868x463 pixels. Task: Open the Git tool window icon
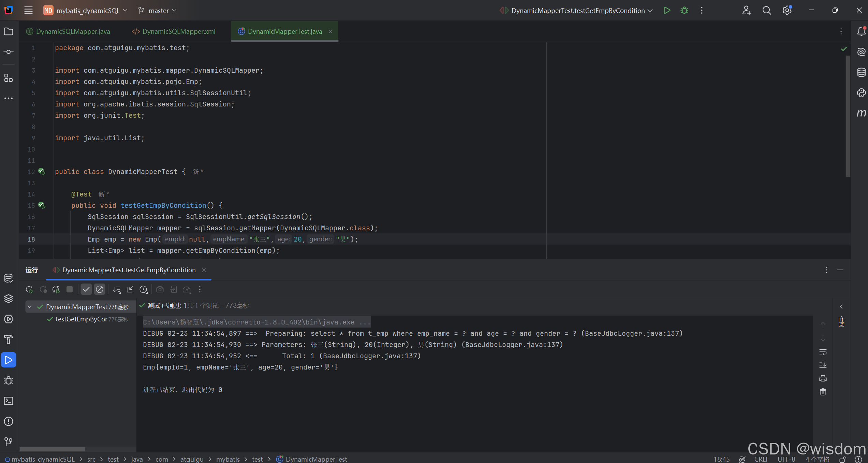coord(9,442)
